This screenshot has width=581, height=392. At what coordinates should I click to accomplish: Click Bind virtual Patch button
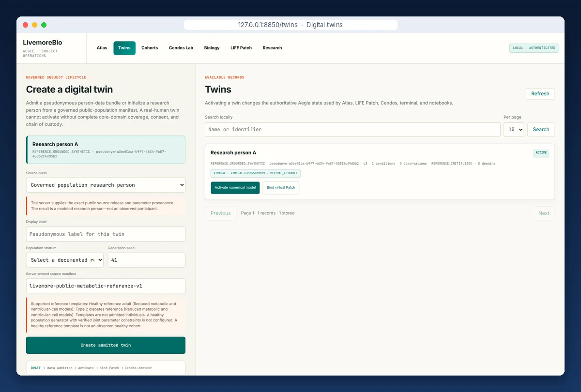coord(281,188)
